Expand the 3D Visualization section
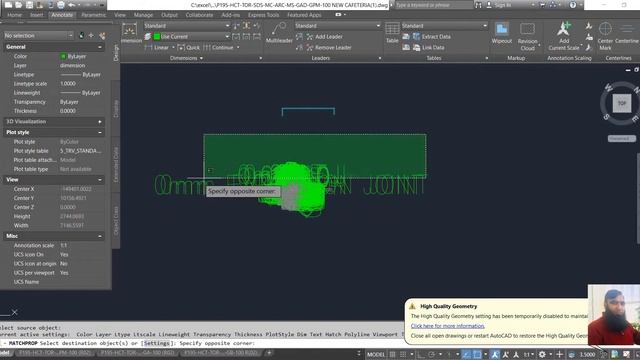Image resolution: width=640 pixels, height=360 pixels. (100, 122)
